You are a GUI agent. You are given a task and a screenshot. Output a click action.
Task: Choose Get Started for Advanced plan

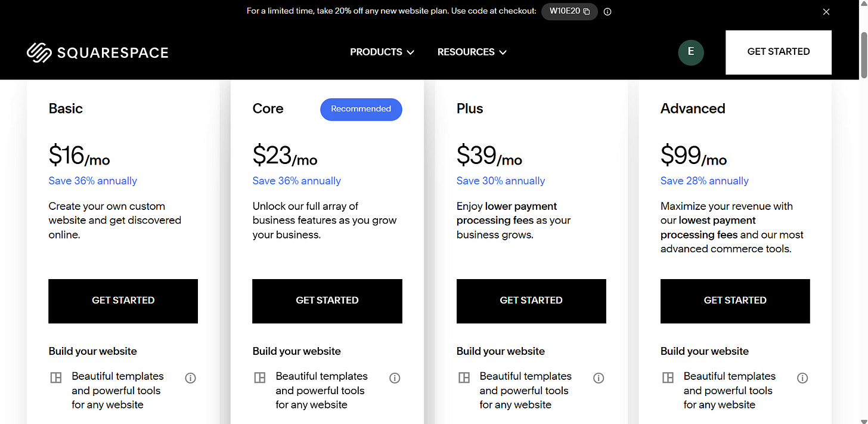[x=735, y=301]
